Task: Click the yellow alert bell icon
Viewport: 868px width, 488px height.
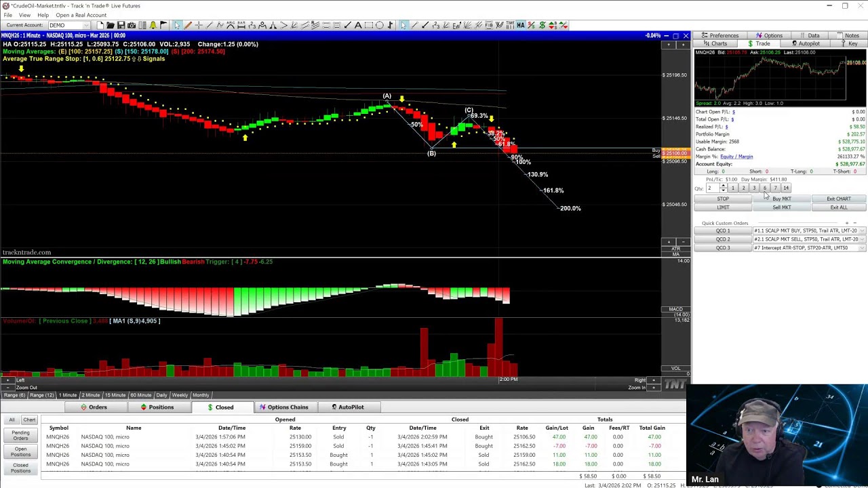Action: point(153,25)
